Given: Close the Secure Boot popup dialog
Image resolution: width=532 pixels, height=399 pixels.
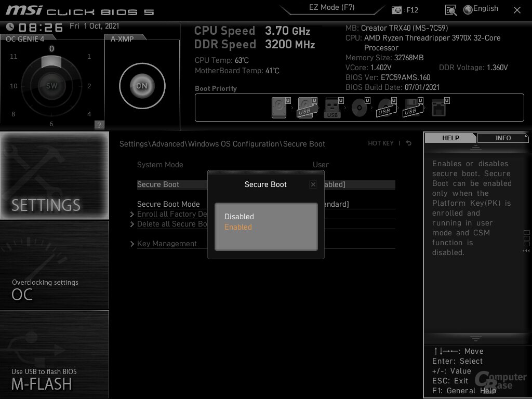Looking at the screenshot, I should pos(313,184).
